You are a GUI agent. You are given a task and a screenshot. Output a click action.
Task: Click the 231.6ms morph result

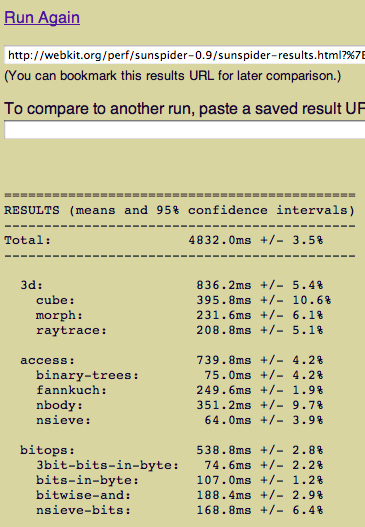[x=224, y=315]
